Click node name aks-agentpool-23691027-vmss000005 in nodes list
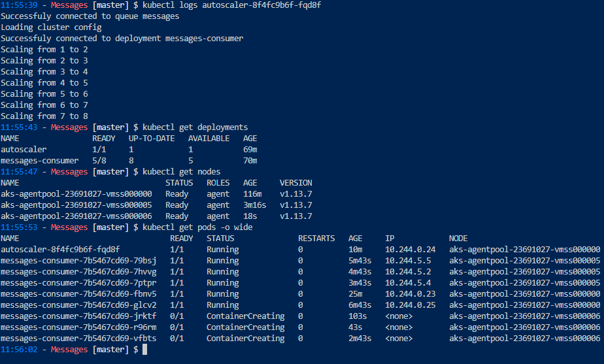 [x=76, y=205]
